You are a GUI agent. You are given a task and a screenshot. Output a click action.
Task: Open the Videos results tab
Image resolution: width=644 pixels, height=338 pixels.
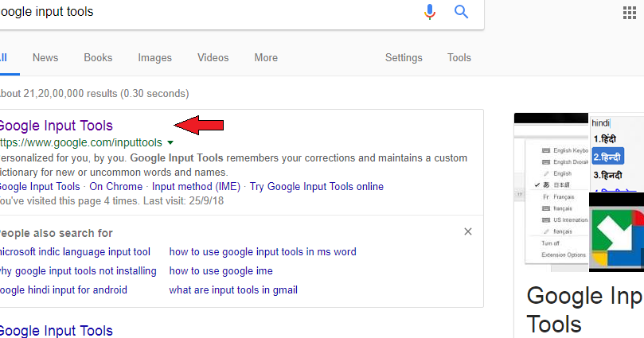(213, 57)
